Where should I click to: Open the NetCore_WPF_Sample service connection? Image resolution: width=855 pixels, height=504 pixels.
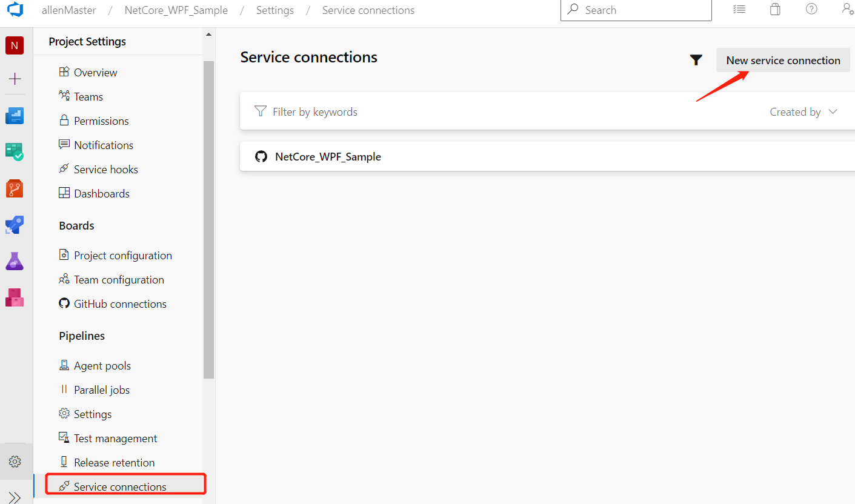point(328,156)
